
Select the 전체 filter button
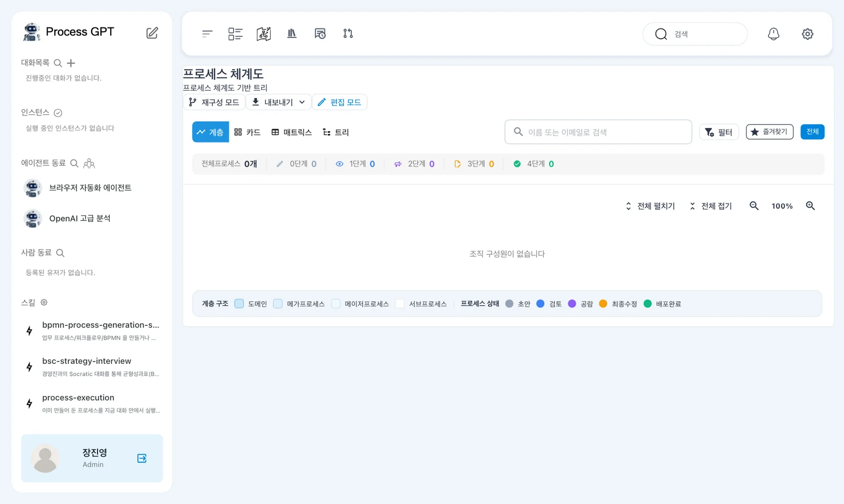click(812, 132)
